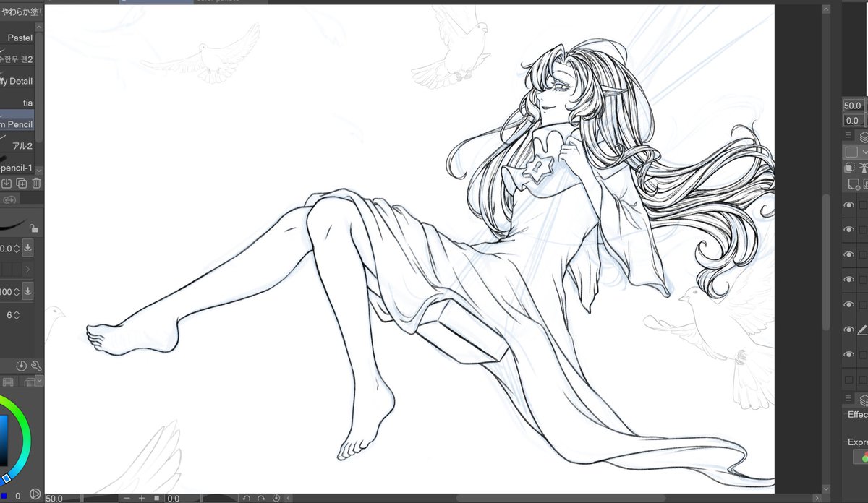Zoom in with the plus icon
This screenshot has width=868, height=503.
(142, 498)
